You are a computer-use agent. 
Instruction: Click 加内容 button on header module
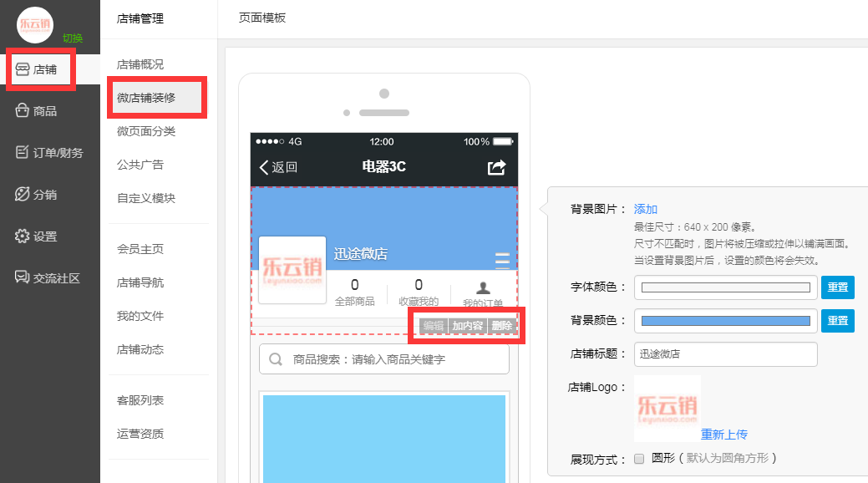(467, 326)
